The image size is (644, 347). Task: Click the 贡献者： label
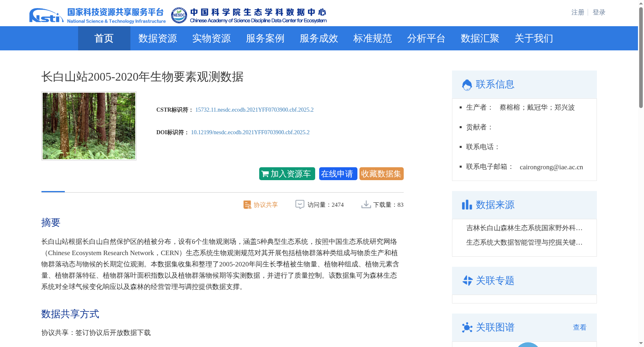[480, 127]
